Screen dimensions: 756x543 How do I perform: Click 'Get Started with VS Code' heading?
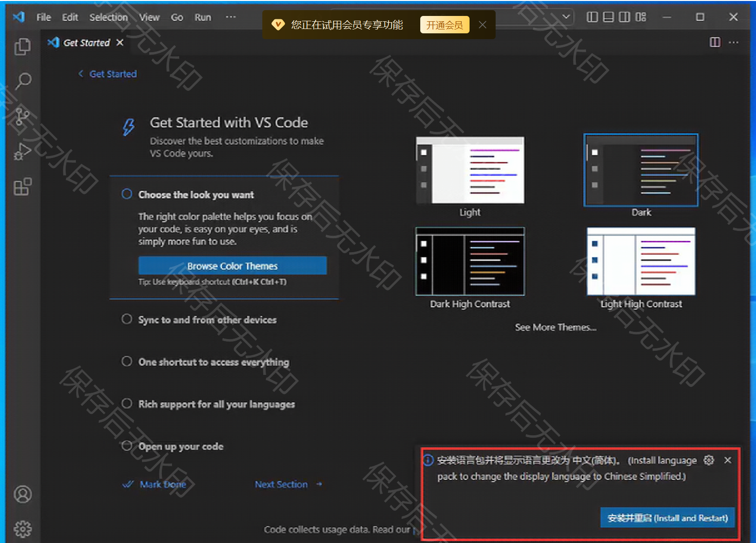[x=229, y=122]
